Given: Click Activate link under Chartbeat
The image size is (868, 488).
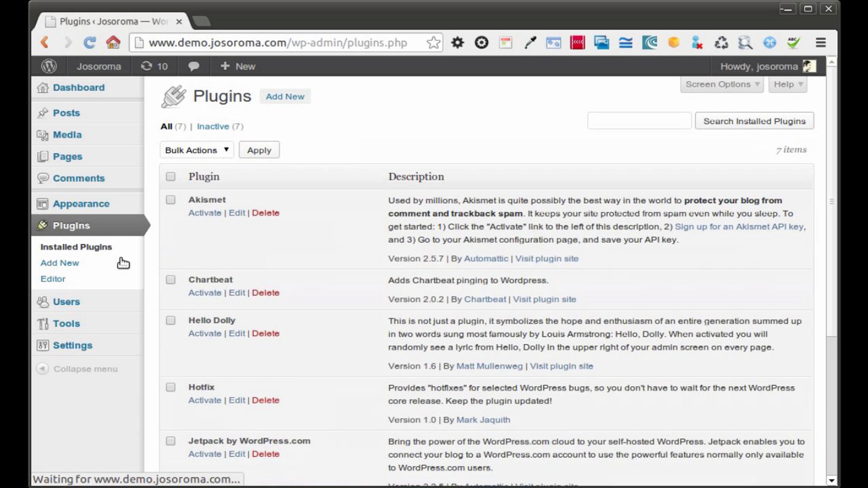Looking at the screenshot, I should click(205, 293).
